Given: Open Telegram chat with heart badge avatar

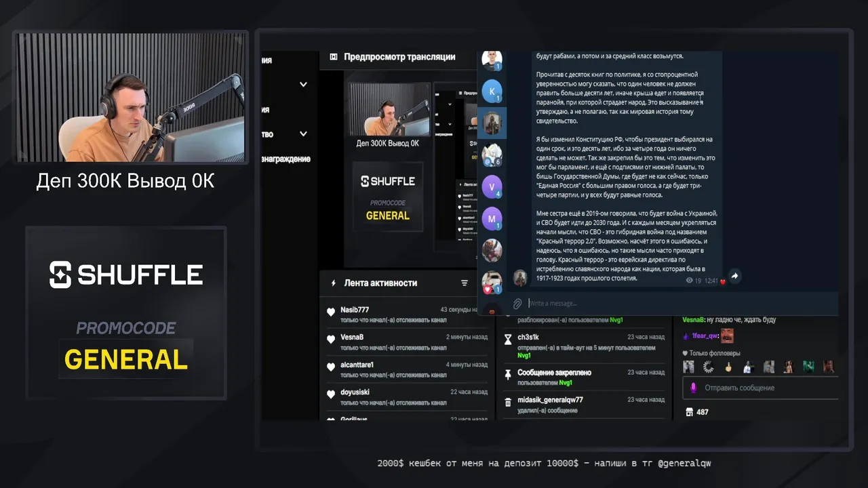Looking at the screenshot, I should click(x=492, y=282).
